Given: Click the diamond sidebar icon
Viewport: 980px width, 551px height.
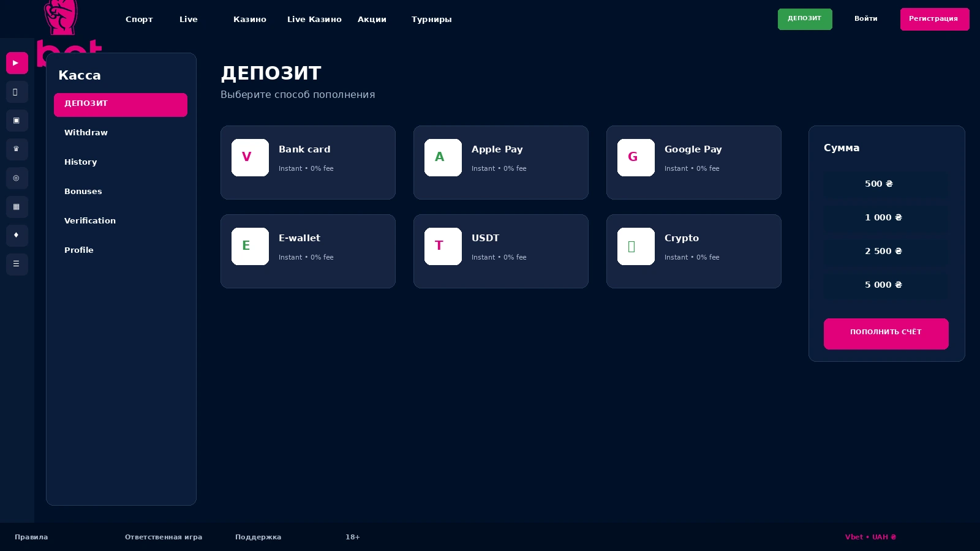Looking at the screenshot, I should tap(17, 236).
